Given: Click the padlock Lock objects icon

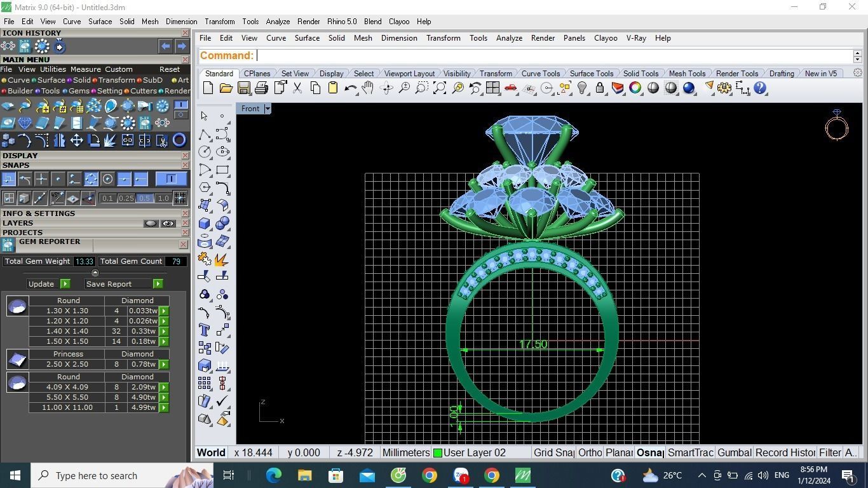Looking at the screenshot, I should pos(600,88).
